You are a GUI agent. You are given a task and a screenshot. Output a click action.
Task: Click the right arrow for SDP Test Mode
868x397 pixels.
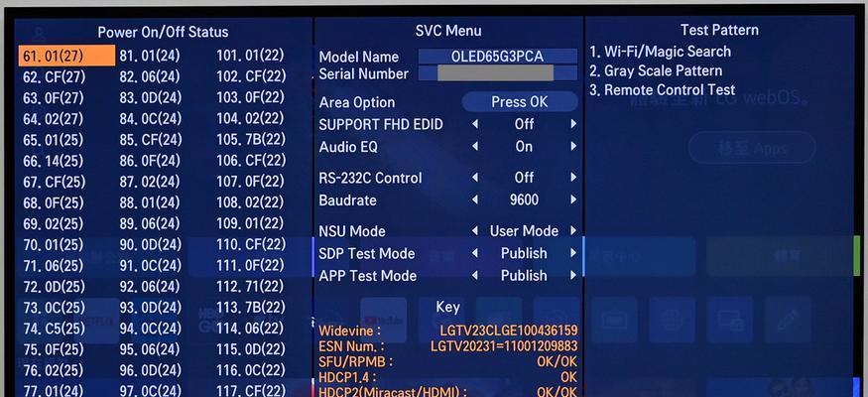573,253
